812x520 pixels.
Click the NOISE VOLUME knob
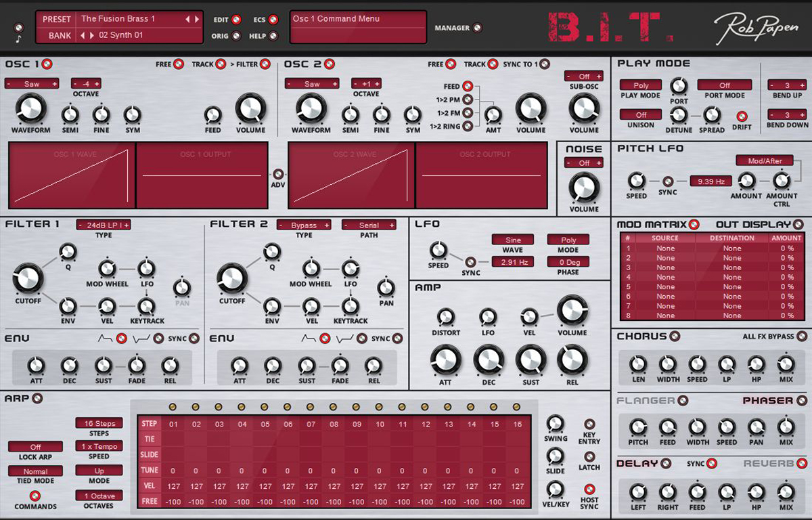[584, 188]
